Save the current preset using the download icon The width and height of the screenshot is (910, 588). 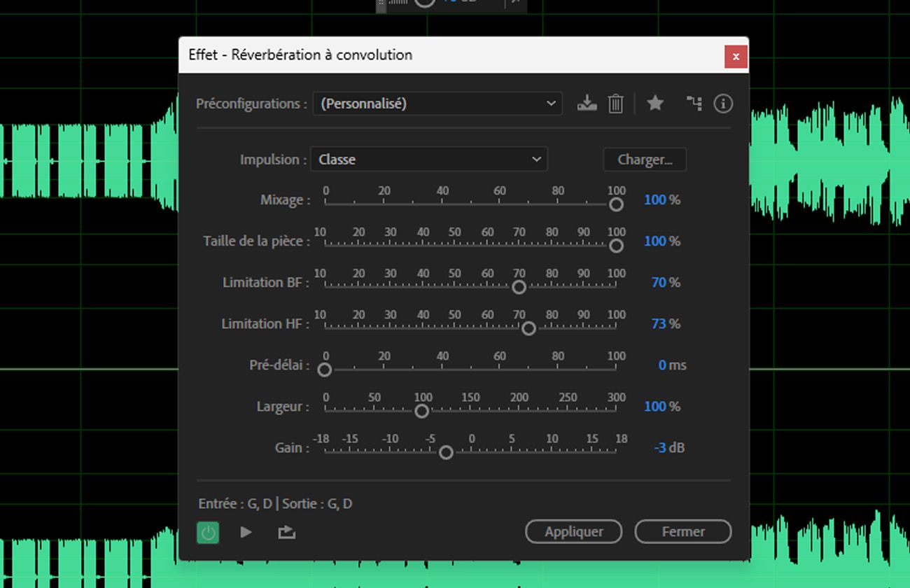(x=587, y=103)
